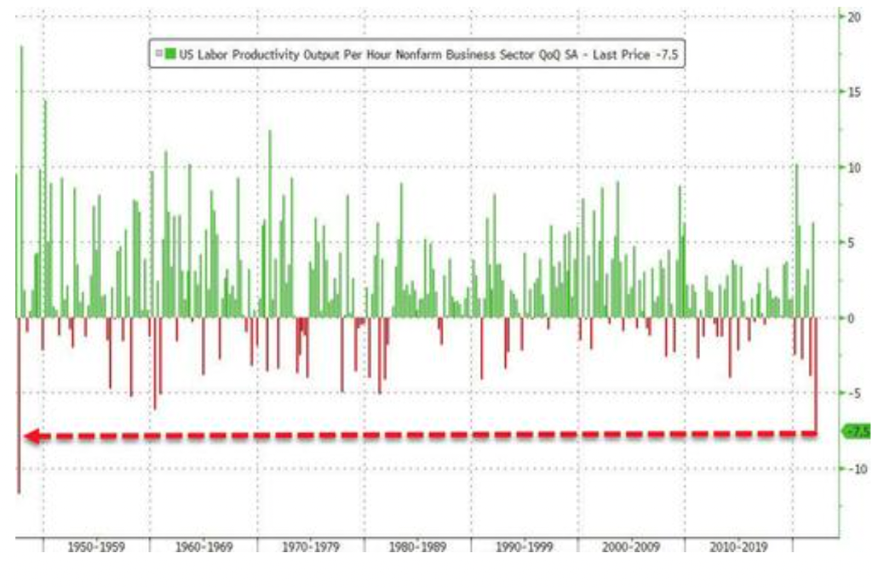Click the -10 value on y-axis

point(857,469)
